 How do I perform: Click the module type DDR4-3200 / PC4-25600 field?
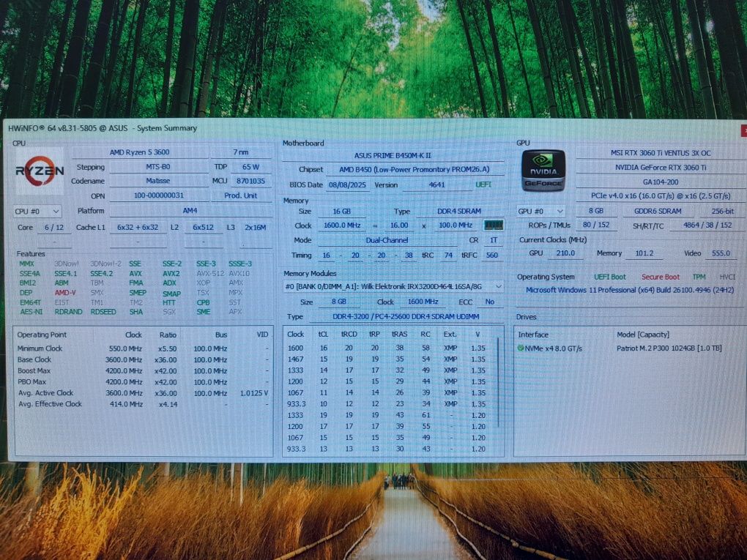tap(406, 317)
